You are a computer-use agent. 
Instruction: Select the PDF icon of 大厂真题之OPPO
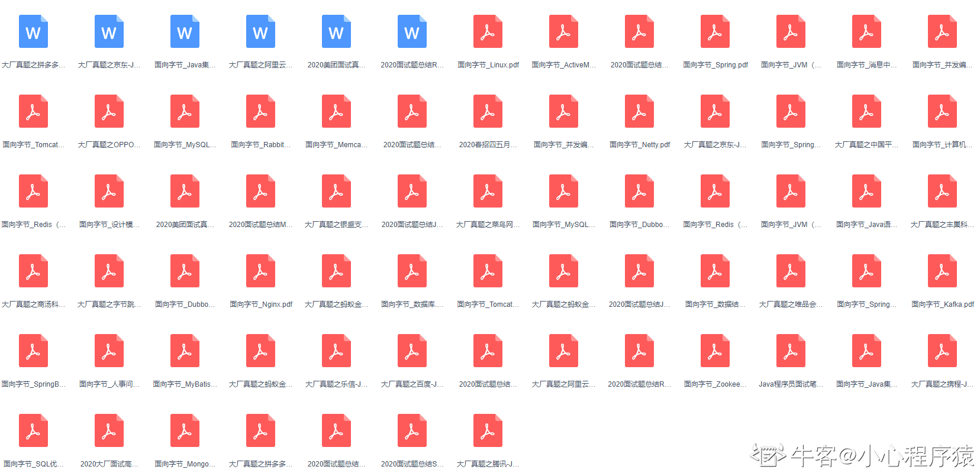click(109, 111)
